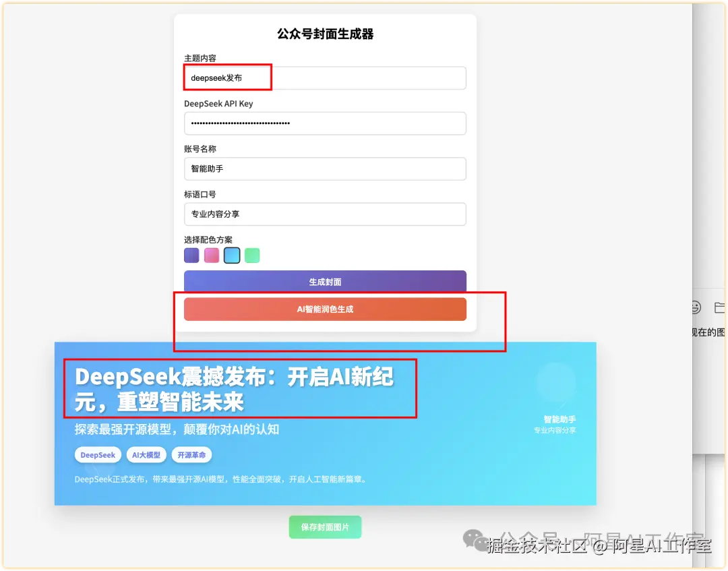This screenshot has width=728, height=571.
Task: Click the 主题内容 input field
Action: (325, 78)
